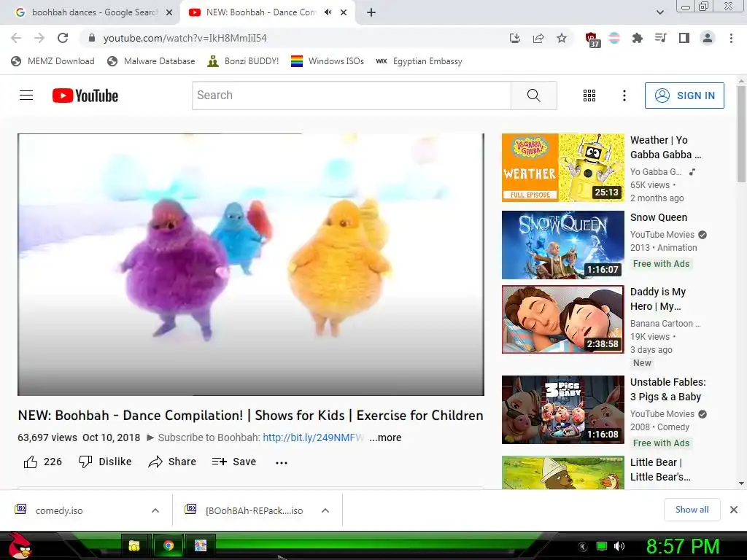Screen dimensions: 747x560
Task: Click the YouTube Search field
Action: point(352,96)
